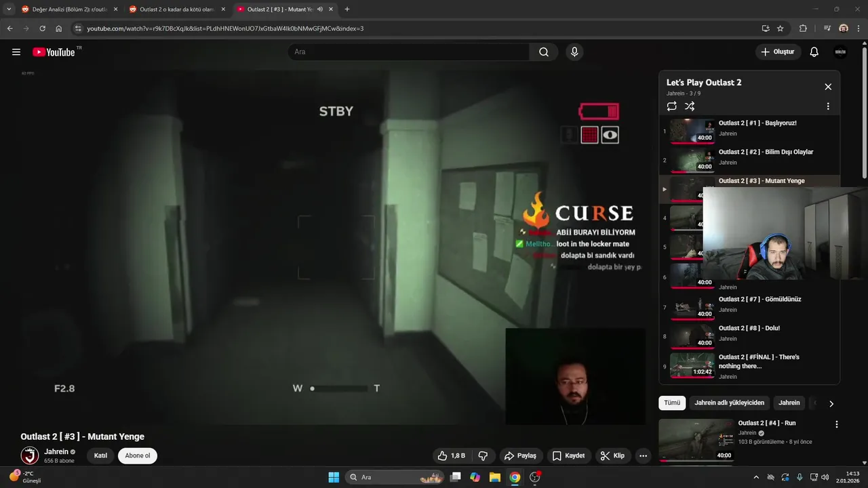The image size is (868, 488).
Task: Click the Katıl join button
Action: 100,455
